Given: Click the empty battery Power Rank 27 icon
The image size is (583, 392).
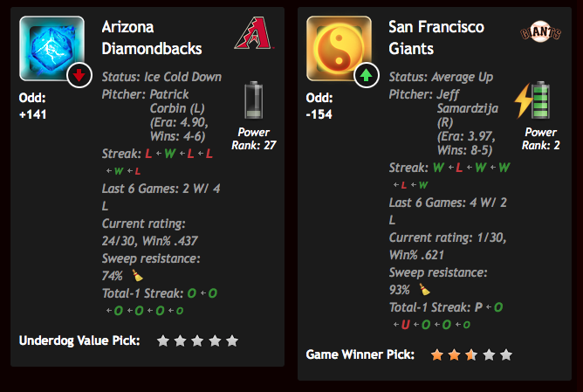Looking at the screenshot, I should [254, 100].
